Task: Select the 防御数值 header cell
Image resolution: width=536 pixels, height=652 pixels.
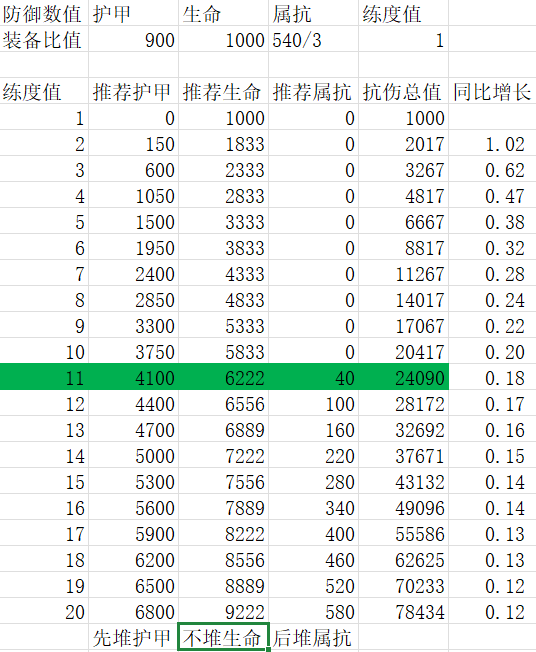Action: tap(44, 13)
